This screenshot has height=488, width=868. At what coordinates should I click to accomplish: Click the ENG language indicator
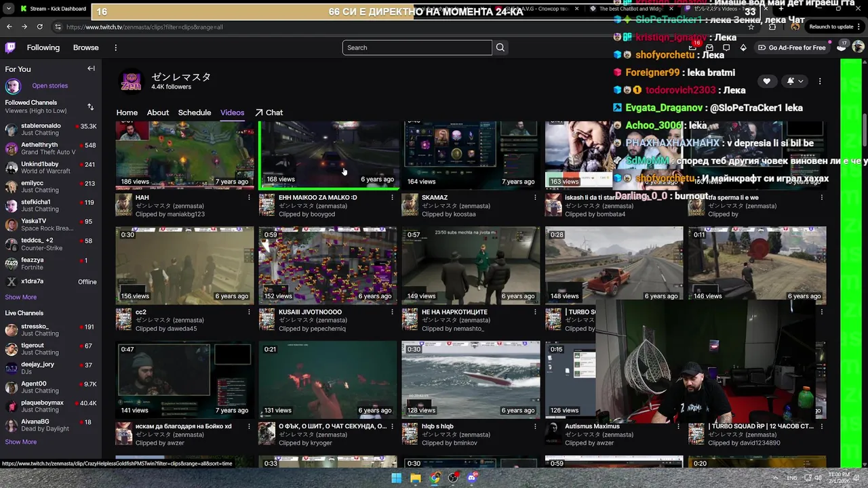(792, 478)
